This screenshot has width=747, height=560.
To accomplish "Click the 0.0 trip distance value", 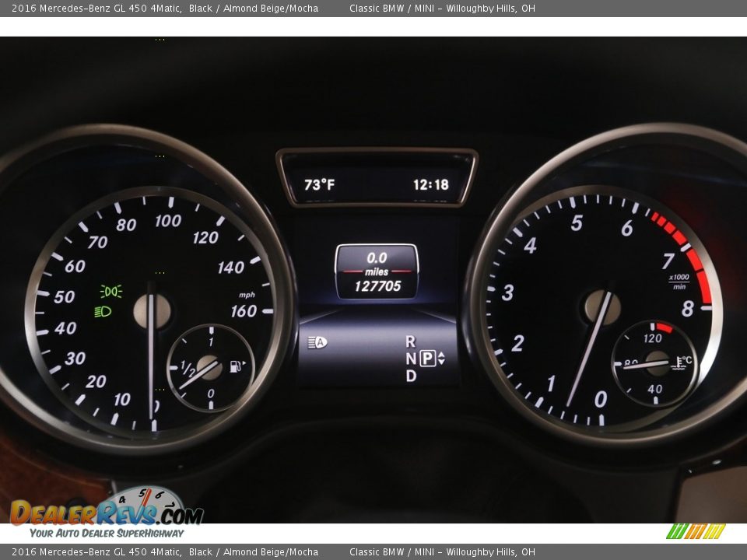I will (x=377, y=258).
